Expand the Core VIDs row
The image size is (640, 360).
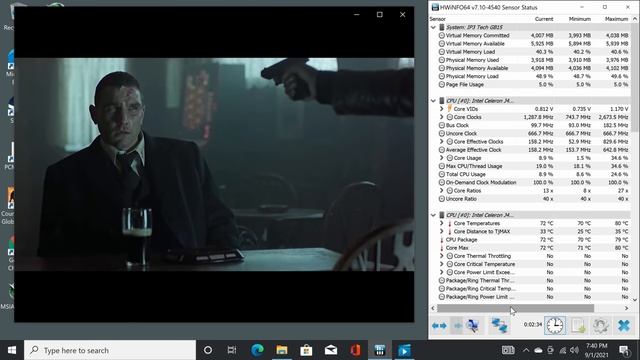click(x=441, y=109)
